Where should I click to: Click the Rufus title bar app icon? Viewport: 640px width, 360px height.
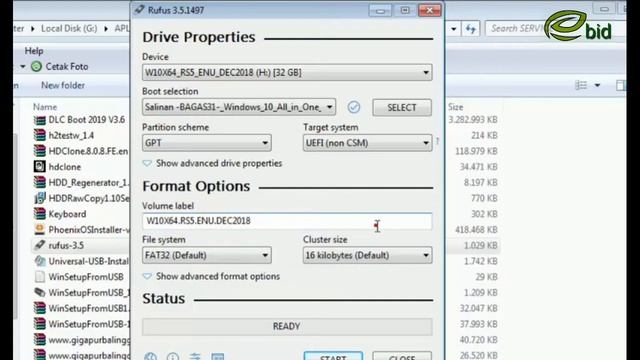pyautogui.click(x=140, y=10)
